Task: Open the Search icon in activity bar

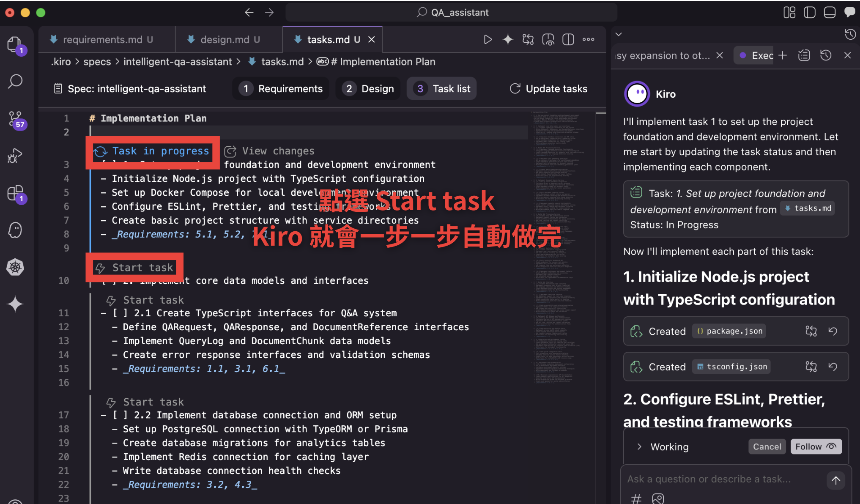Action: [15, 81]
